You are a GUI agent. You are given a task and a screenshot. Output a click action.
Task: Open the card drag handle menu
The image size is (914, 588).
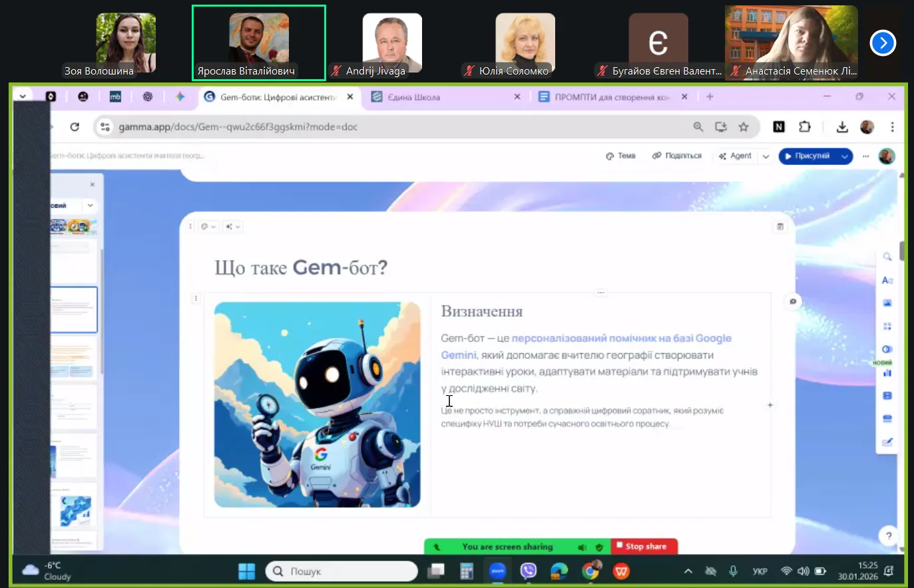point(190,227)
